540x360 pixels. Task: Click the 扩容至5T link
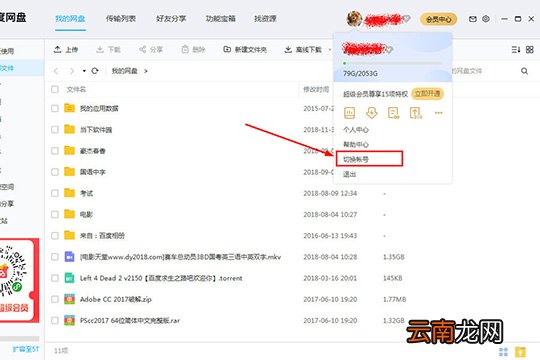coord(26,349)
